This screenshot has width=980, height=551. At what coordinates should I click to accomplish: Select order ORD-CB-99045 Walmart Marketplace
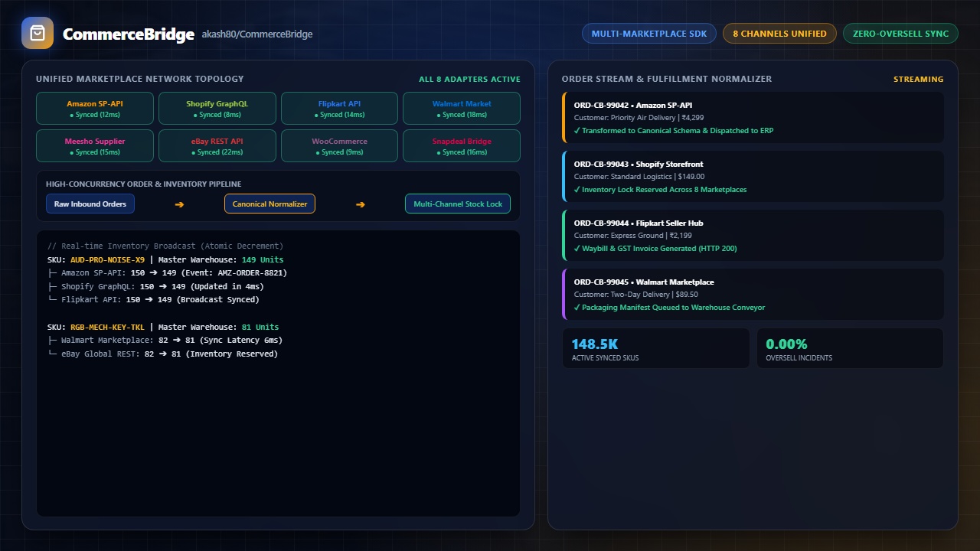753,295
